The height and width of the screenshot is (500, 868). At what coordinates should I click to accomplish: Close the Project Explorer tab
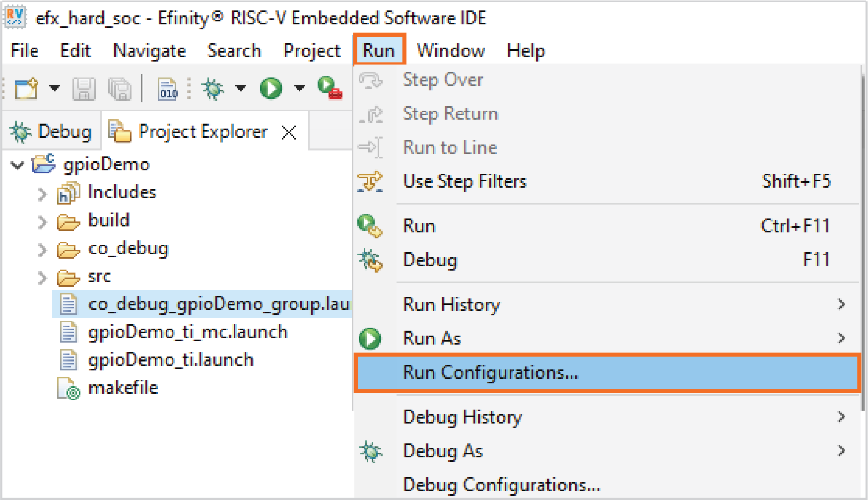[289, 133]
